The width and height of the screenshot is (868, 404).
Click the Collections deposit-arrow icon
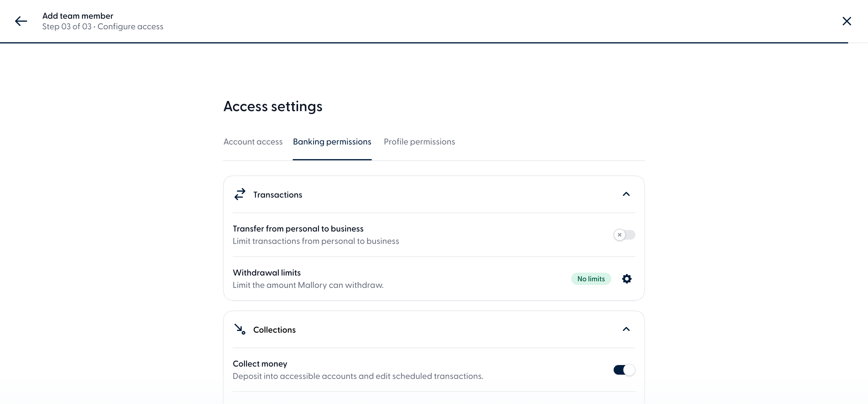point(240,329)
